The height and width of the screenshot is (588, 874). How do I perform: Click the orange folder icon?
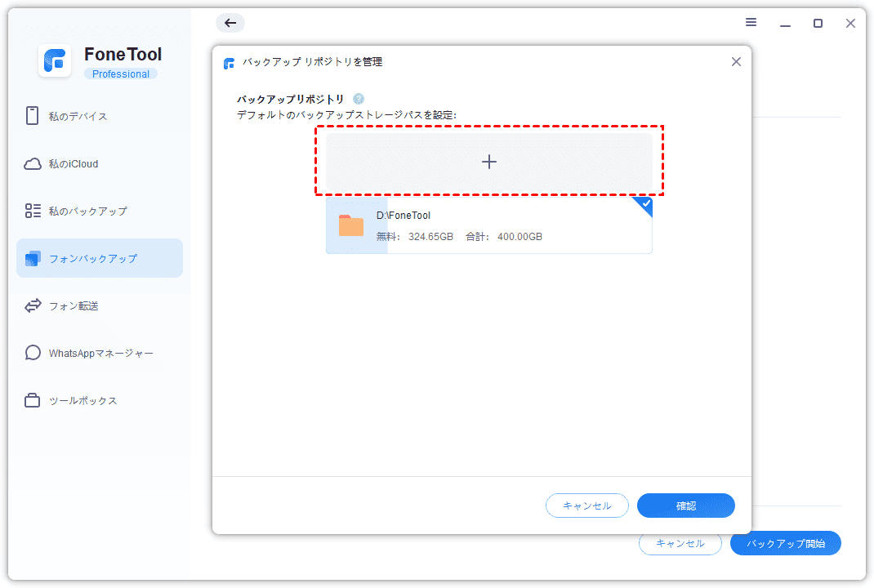tap(351, 226)
